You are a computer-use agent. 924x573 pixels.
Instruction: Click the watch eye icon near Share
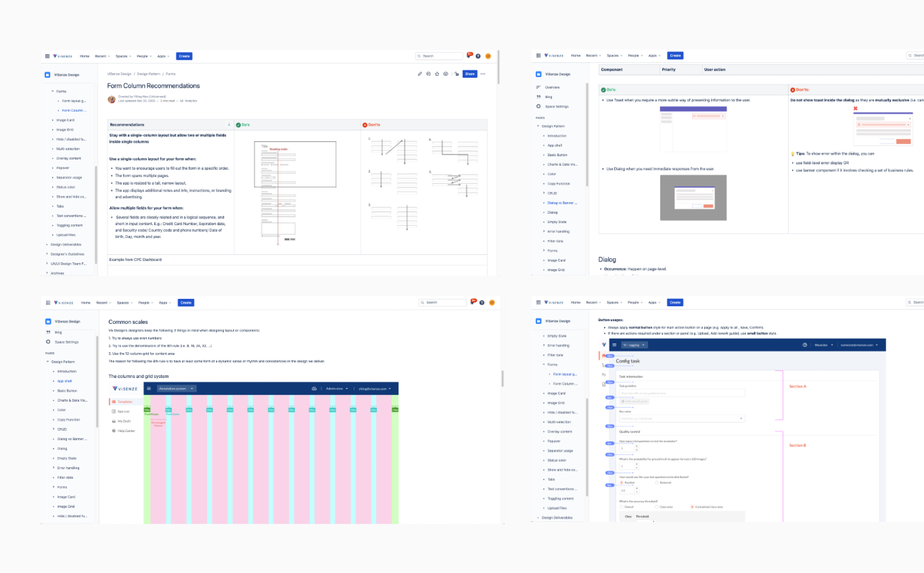point(446,74)
